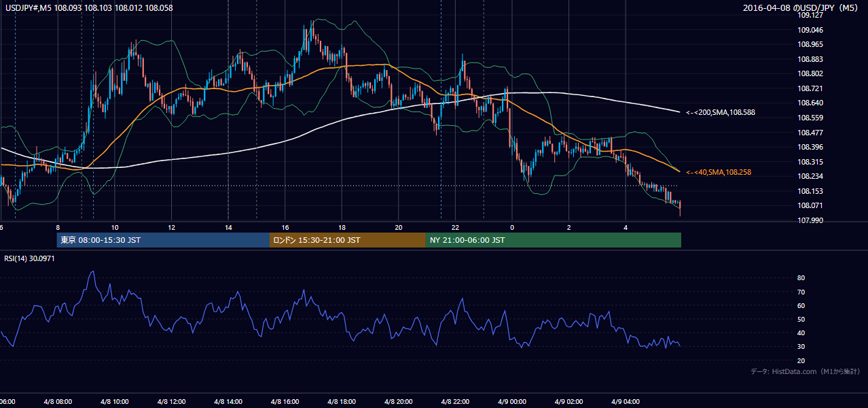868x408 pixels.
Task: Click hour label 8 below the price chart
Action: (58, 227)
